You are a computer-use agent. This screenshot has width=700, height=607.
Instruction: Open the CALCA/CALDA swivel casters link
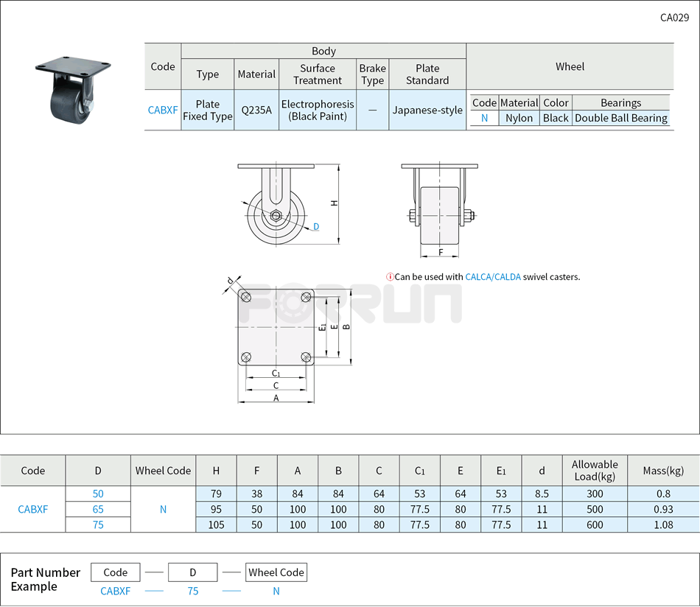[493, 277]
